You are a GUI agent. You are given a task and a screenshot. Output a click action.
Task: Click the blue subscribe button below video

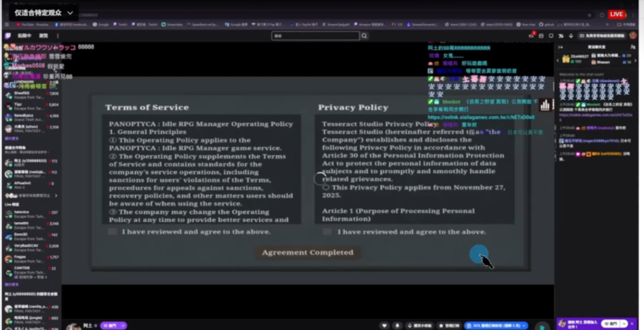tap(496, 325)
